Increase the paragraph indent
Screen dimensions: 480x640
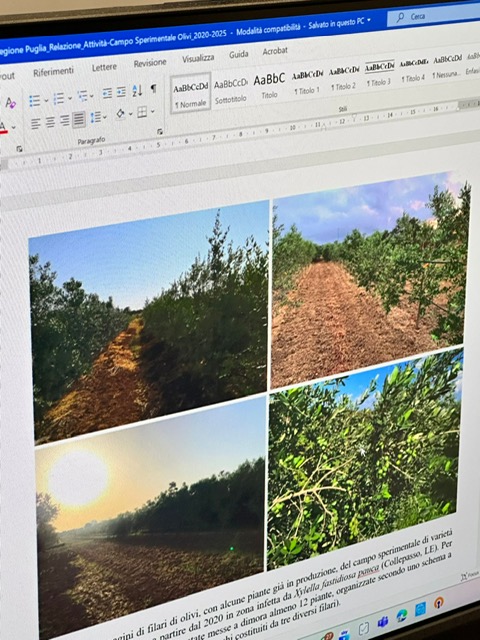121,92
